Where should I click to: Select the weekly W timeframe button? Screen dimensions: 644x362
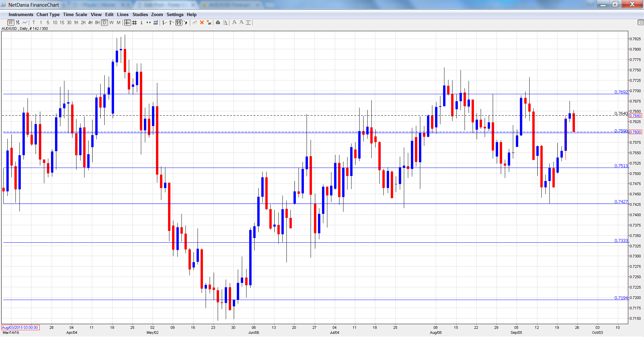[x=111, y=22]
